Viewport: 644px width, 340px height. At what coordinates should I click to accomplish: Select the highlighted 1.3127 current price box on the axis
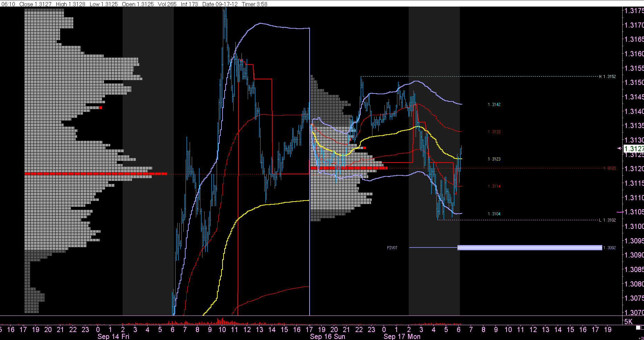coord(634,149)
